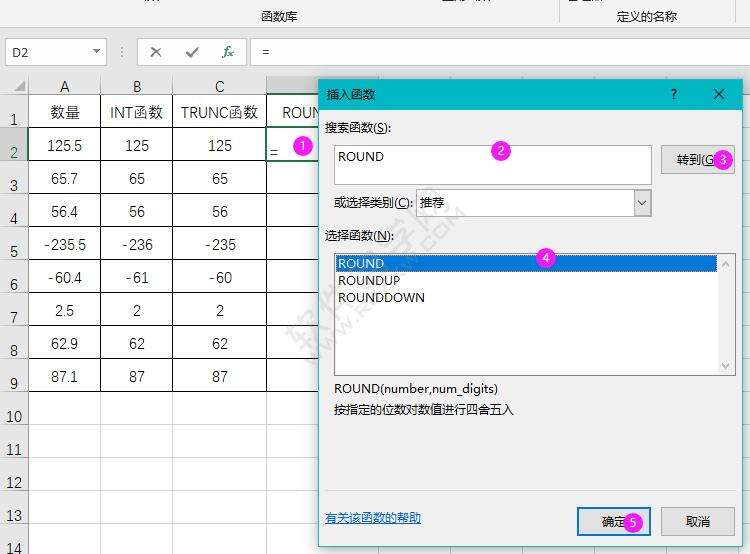750x554 pixels.
Task: Select ROUNDDOWN in the function list
Action: pyautogui.click(x=381, y=298)
